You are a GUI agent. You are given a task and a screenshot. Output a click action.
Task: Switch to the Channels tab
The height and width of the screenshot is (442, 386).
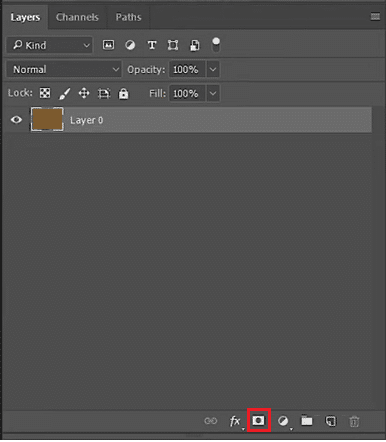77,17
